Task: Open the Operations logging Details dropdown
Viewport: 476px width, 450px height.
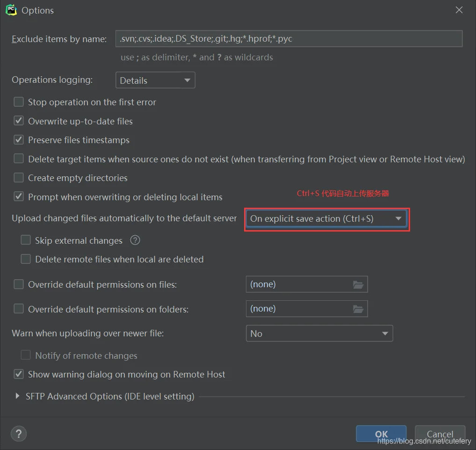Action: tap(155, 80)
